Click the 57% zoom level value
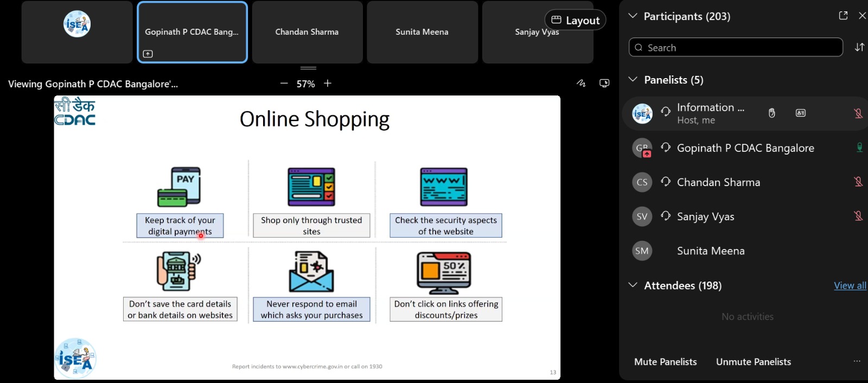 pyautogui.click(x=305, y=84)
